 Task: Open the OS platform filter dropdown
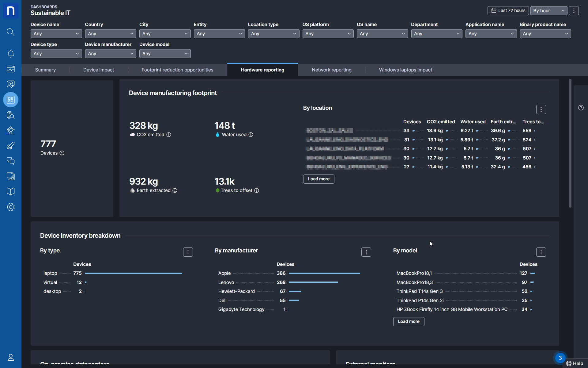coord(328,34)
